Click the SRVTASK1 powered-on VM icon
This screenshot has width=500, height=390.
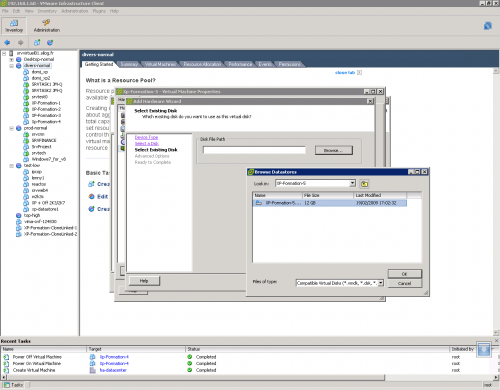26,84
